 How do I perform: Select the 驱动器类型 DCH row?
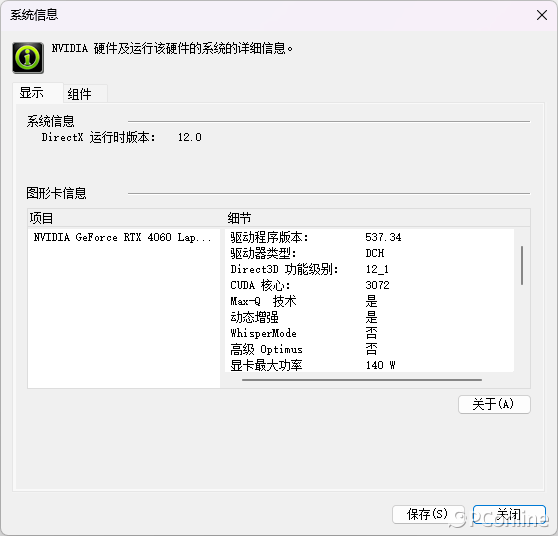tap(369, 253)
